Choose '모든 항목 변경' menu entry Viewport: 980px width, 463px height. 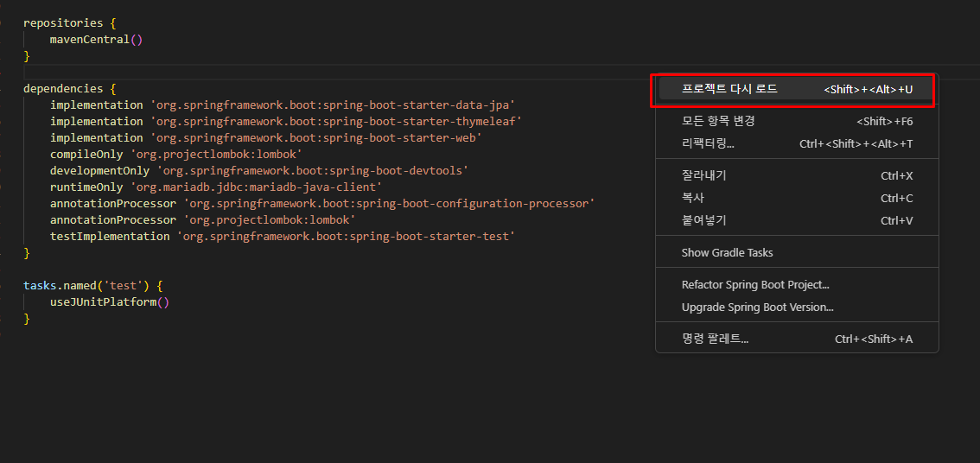click(x=797, y=121)
